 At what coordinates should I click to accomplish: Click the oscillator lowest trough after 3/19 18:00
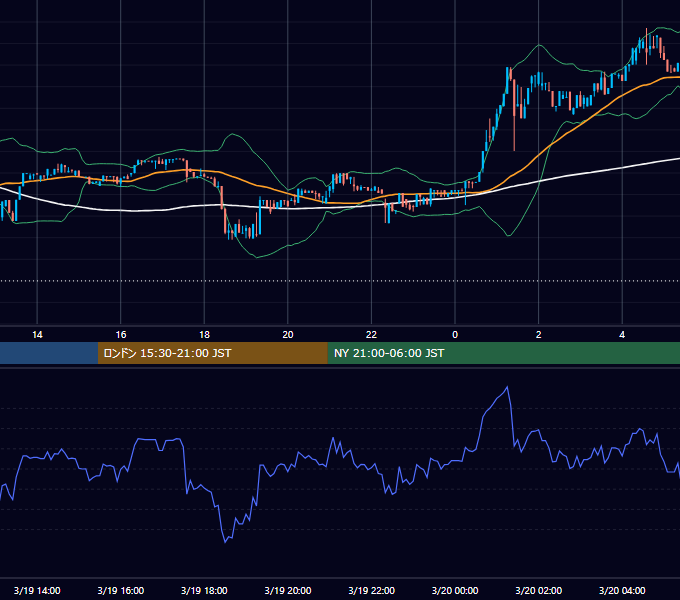tap(225, 541)
